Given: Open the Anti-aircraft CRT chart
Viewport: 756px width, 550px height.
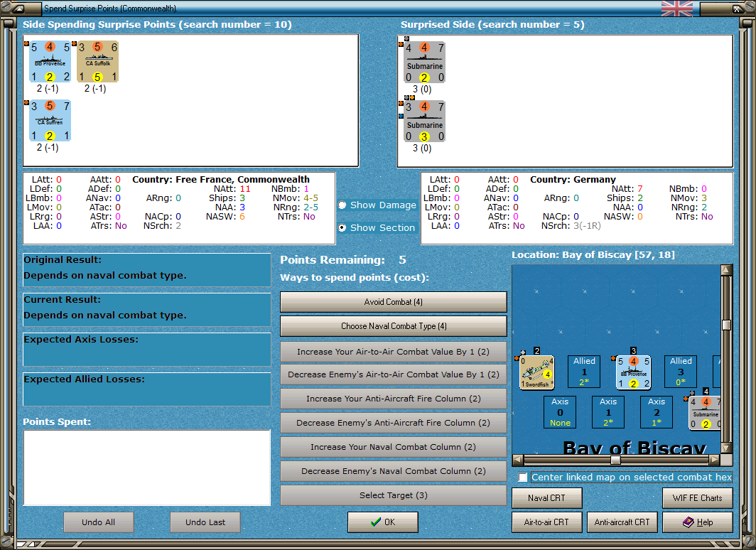Looking at the screenshot, I should tap(622, 522).
